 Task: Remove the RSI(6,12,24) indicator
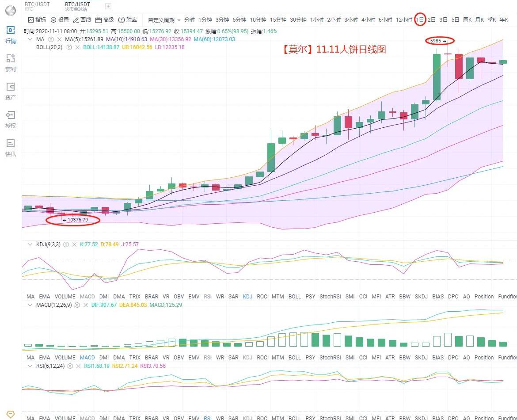78,366
